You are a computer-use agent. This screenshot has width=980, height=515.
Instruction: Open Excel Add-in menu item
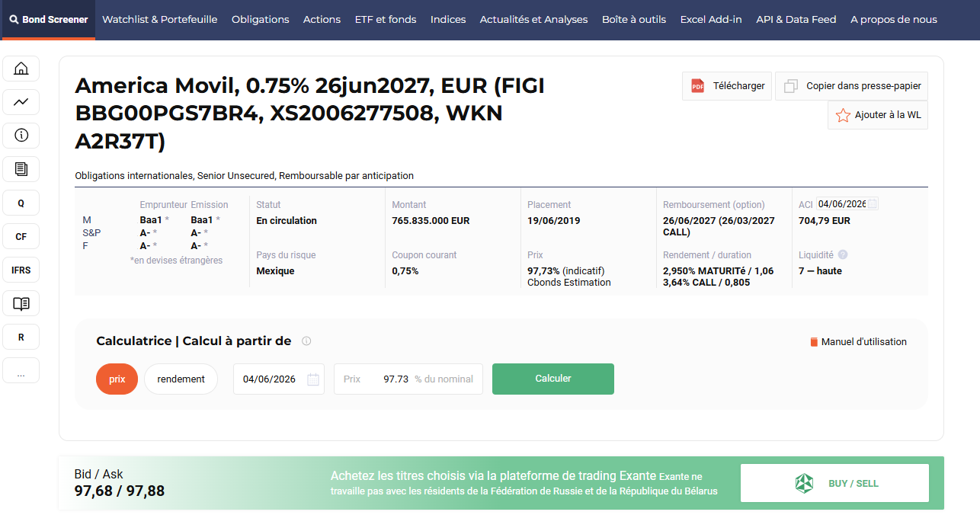tap(711, 20)
